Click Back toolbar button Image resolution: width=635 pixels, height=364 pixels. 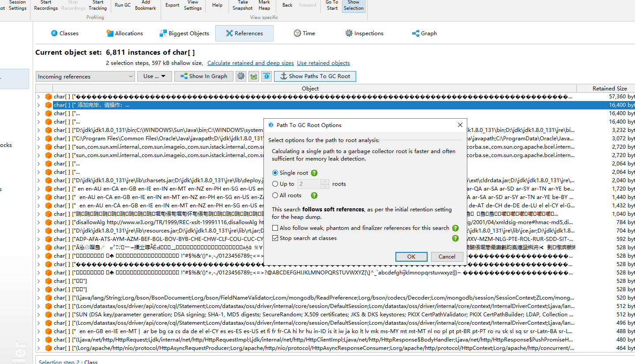[287, 5]
